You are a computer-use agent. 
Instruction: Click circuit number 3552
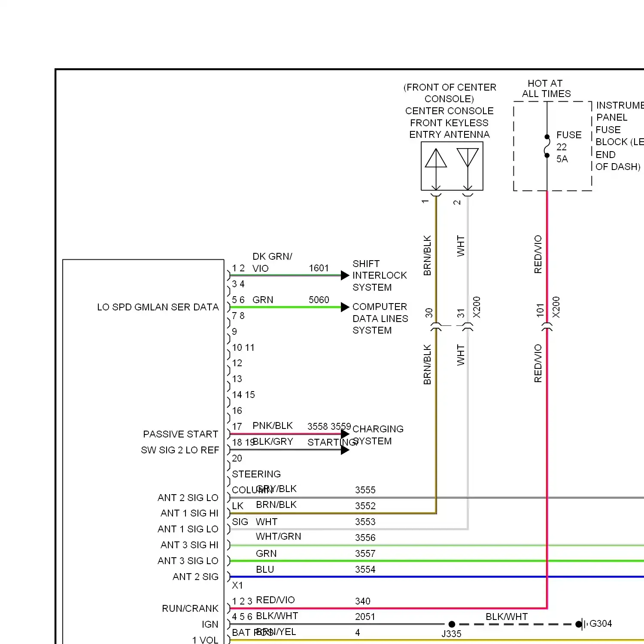click(x=365, y=506)
